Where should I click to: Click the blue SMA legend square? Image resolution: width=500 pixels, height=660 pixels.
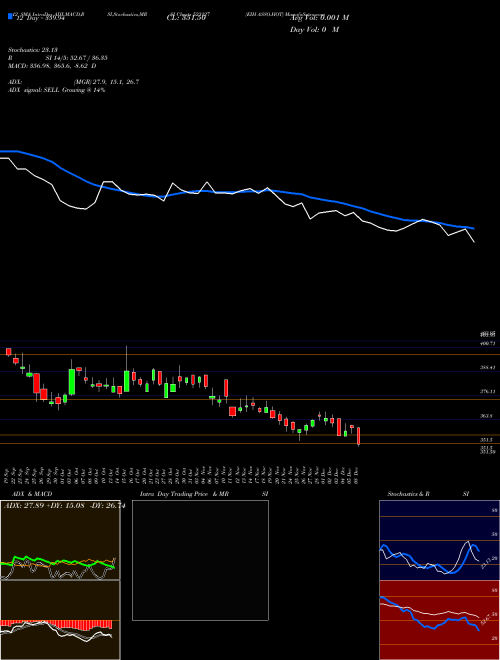pos(10,17)
